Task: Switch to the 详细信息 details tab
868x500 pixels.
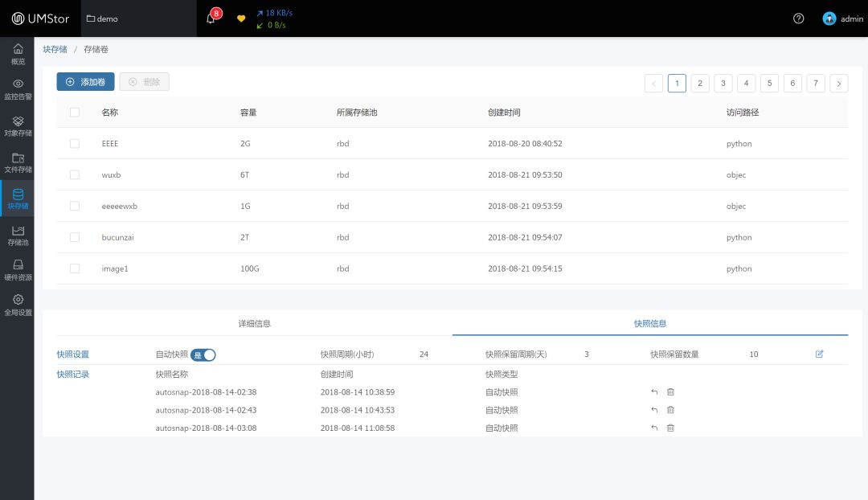Action: pyautogui.click(x=255, y=323)
